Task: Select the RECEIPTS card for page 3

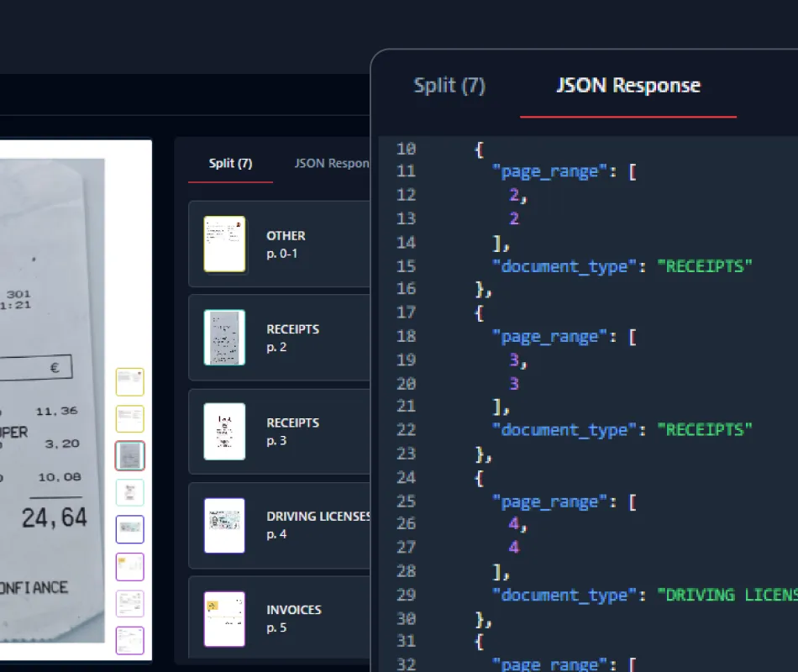Action: pos(277,431)
